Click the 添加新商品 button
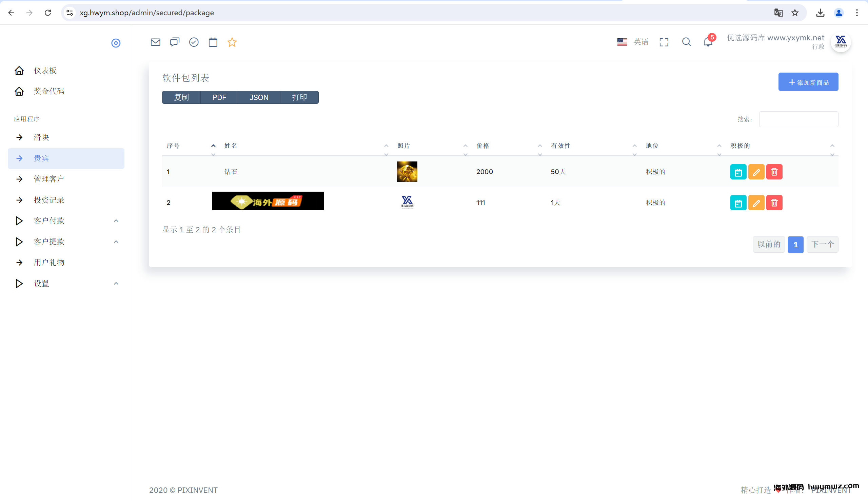 click(x=808, y=82)
